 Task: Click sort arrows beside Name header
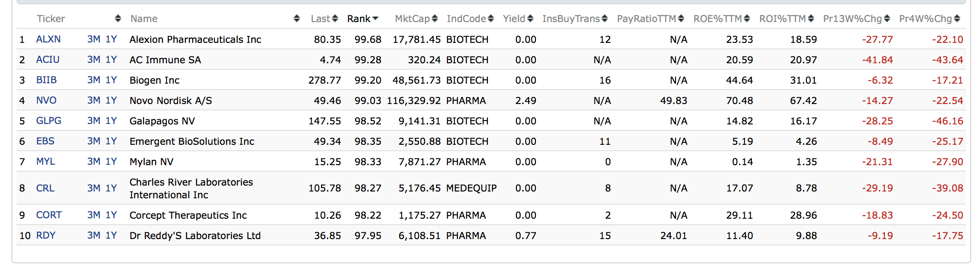point(297,19)
